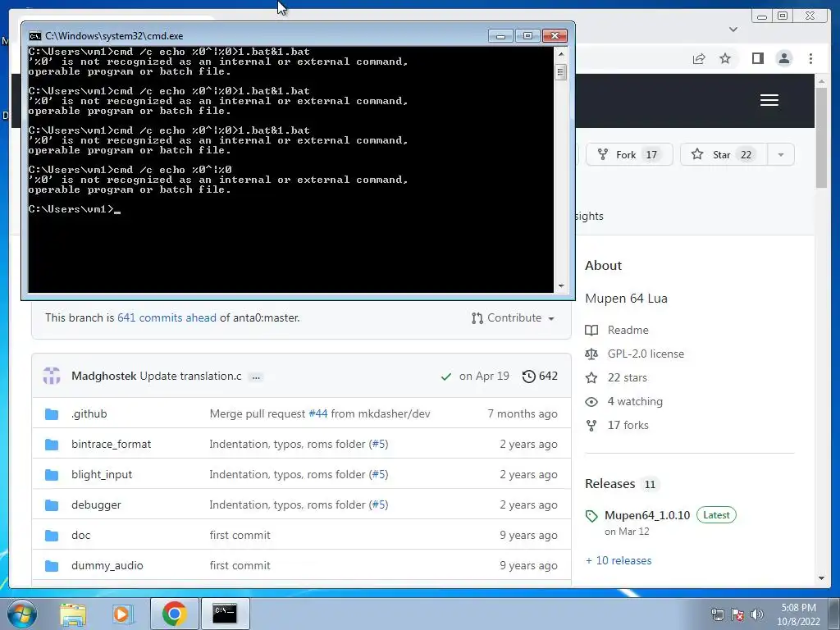This screenshot has width=840, height=630.
Task: Open Chrome three-dot menu
Action: pyautogui.click(x=810, y=58)
